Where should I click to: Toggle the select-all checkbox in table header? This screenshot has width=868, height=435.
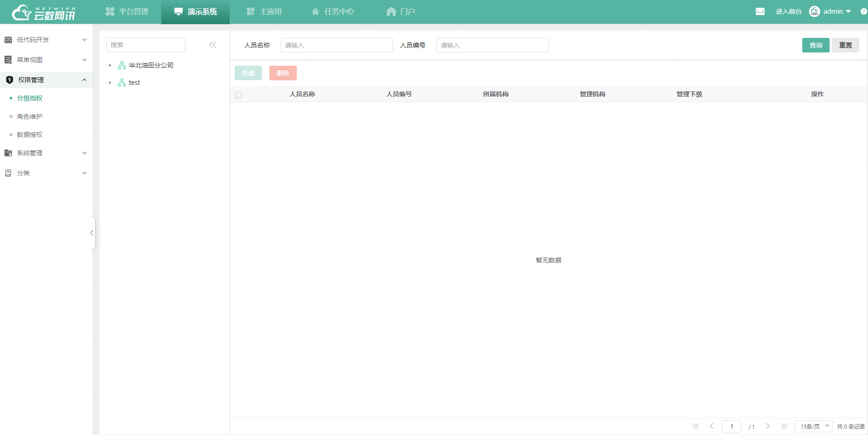pyautogui.click(x=238, y=94)
